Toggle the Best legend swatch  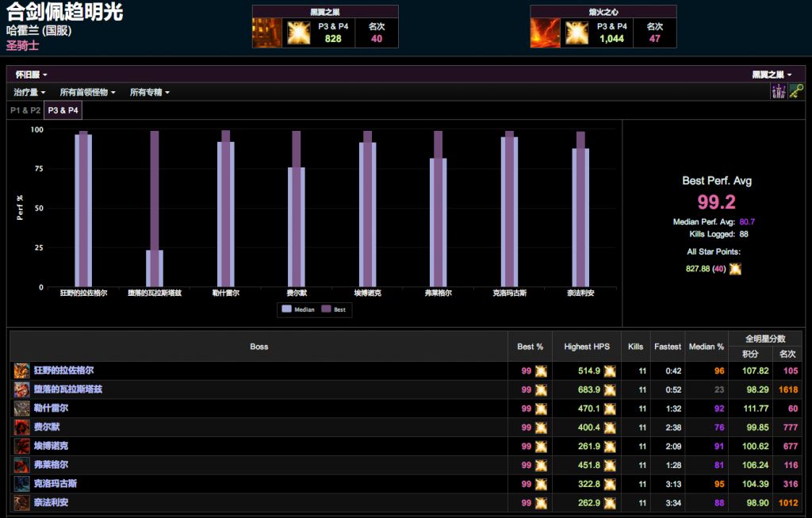(x=326, y=309)
